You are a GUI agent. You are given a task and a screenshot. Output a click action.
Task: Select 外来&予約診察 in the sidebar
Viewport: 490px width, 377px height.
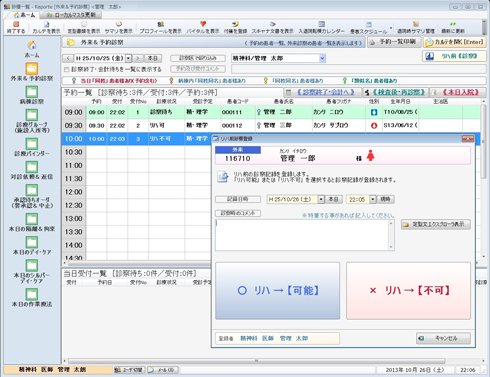(32, 72)
